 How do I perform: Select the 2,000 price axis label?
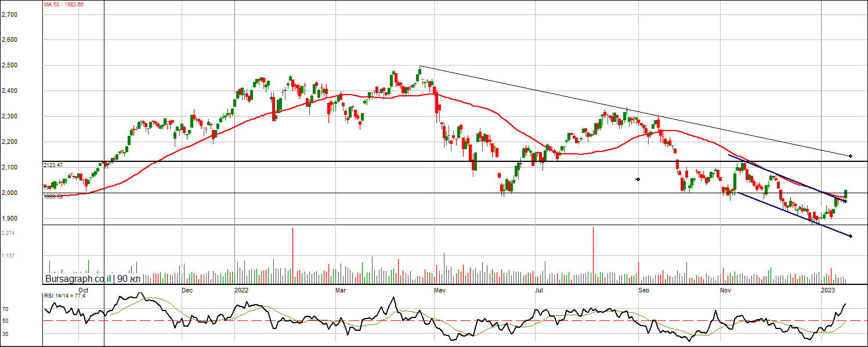9,193
